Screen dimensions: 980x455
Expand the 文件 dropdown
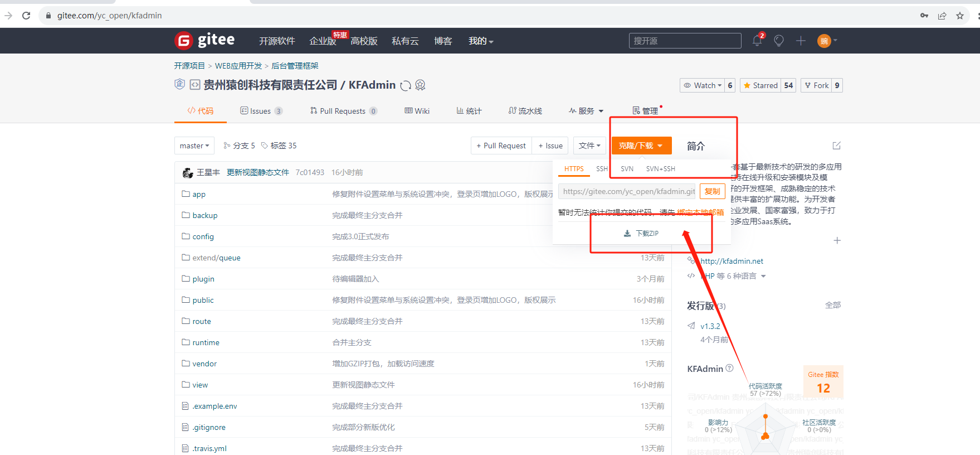(x=589, y=146)
